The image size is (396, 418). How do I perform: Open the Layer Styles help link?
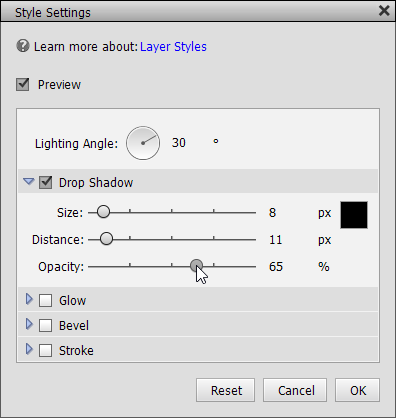[173, 47]
